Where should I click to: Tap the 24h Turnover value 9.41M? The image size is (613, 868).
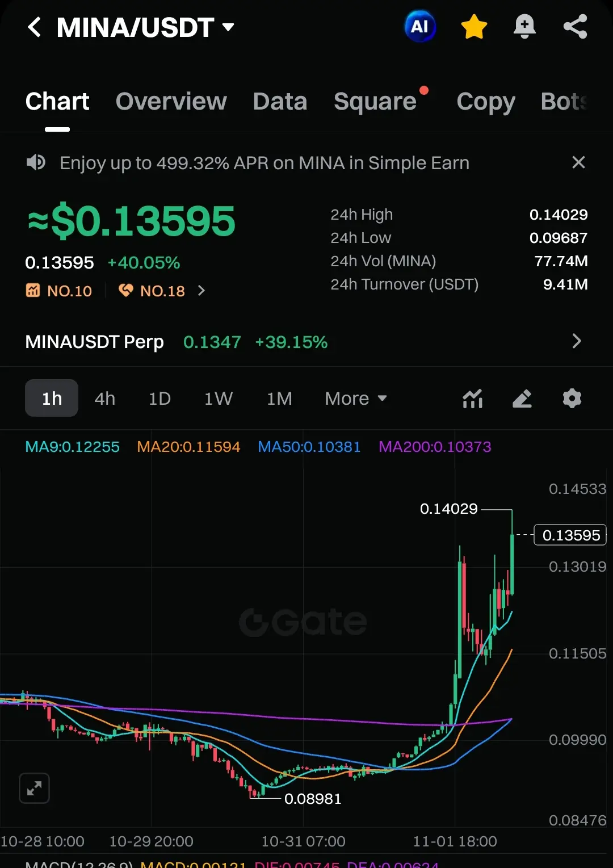[565, 284]
